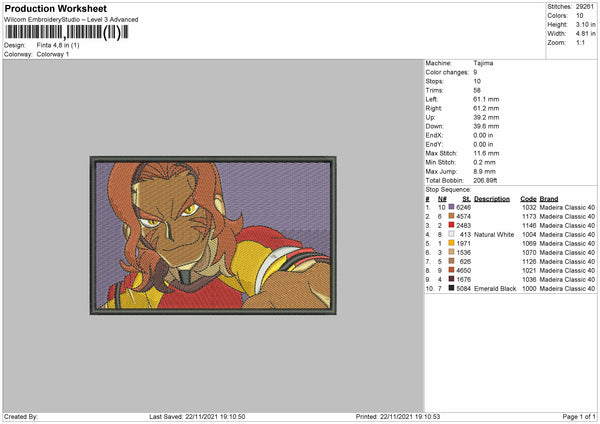Click the red swatch for code 1146
600x424 pixels.
451,225
